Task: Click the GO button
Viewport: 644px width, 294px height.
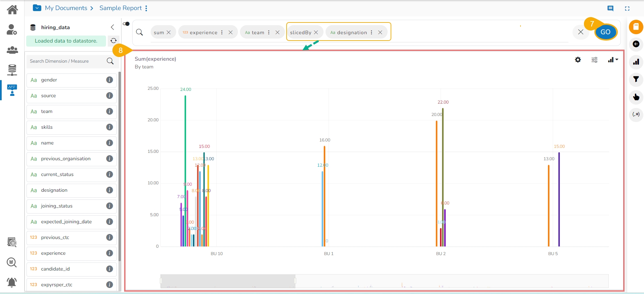Action: pyautogui.click(x=605, y=32)
